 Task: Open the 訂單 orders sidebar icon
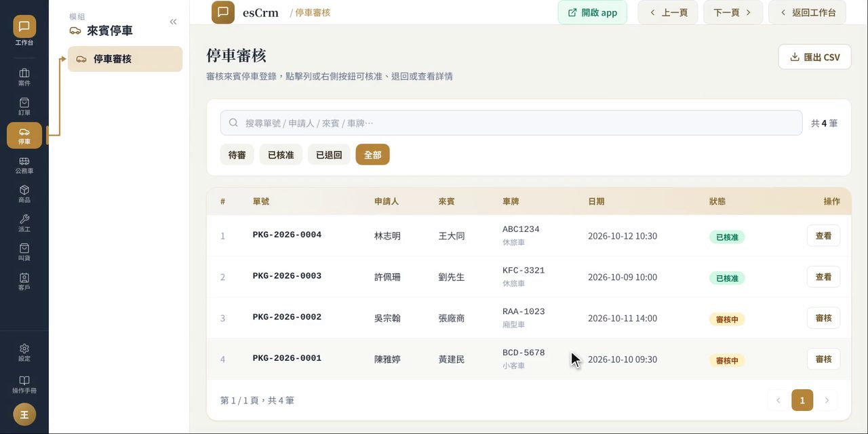pyautogui.click(x=24, y=106)
